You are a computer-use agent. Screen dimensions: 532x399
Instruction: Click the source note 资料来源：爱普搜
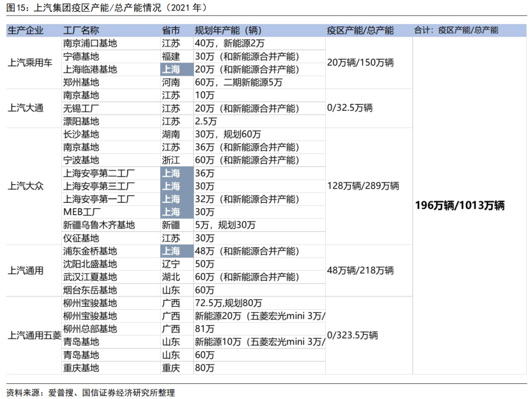(90, 393)
